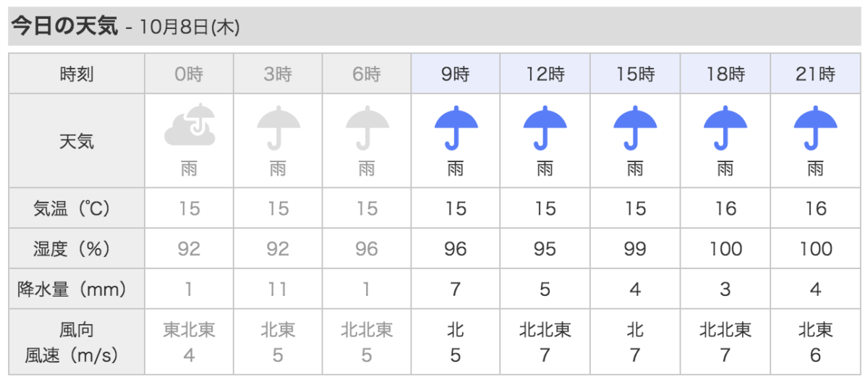Click the blue umbrella icon at 21時
This screenshot has width=868, height=382.
815,128
